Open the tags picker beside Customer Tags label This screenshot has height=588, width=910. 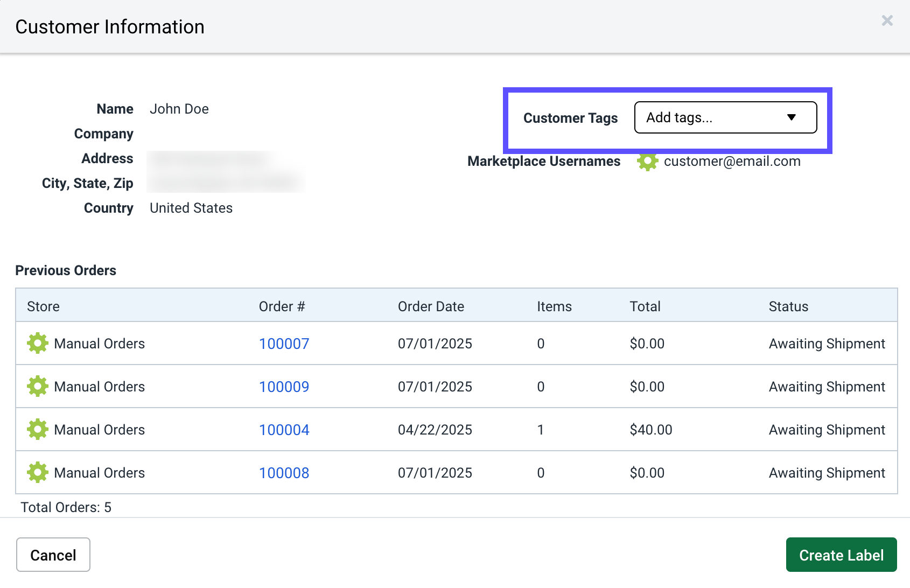coord(725,117)
